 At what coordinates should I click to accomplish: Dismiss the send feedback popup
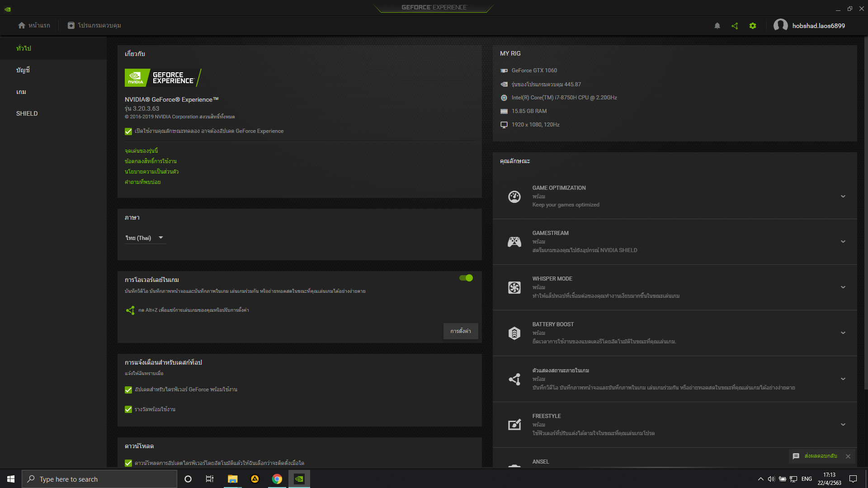point(848,456)
